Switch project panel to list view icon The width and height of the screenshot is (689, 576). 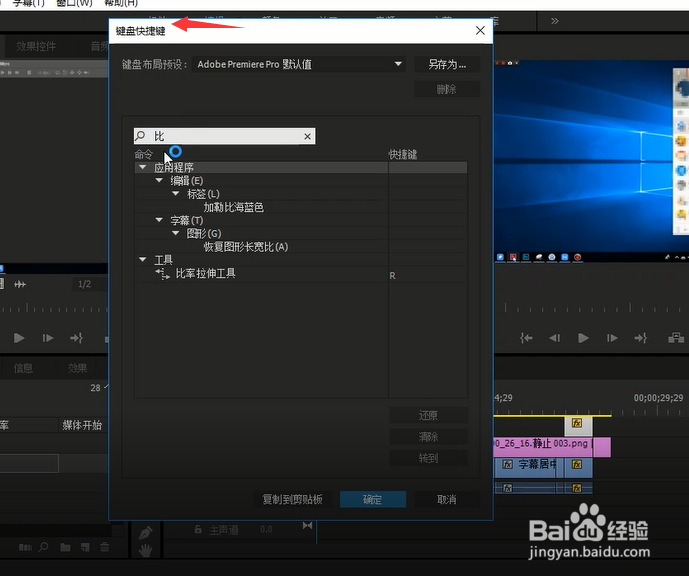[25, 547]
